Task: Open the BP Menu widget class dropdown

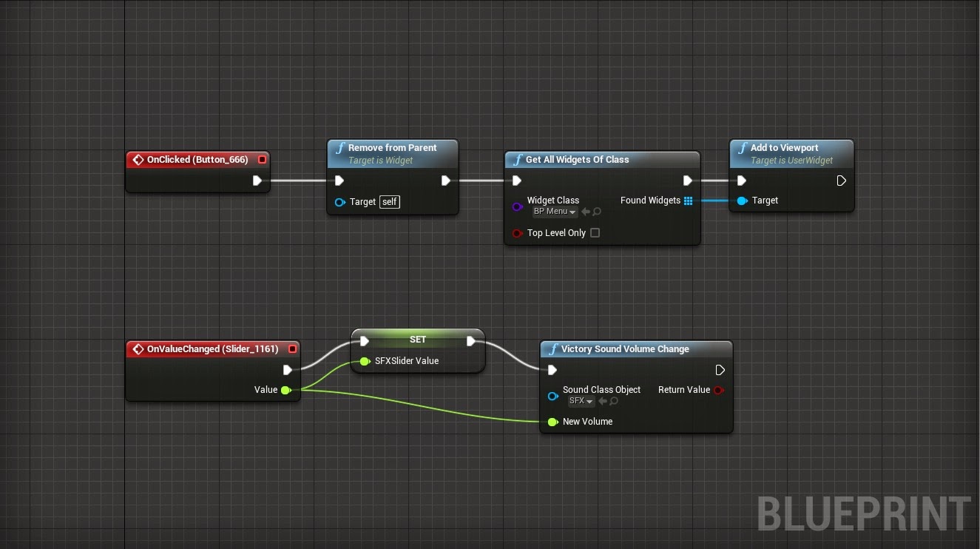Action: (x=554, y=211)
